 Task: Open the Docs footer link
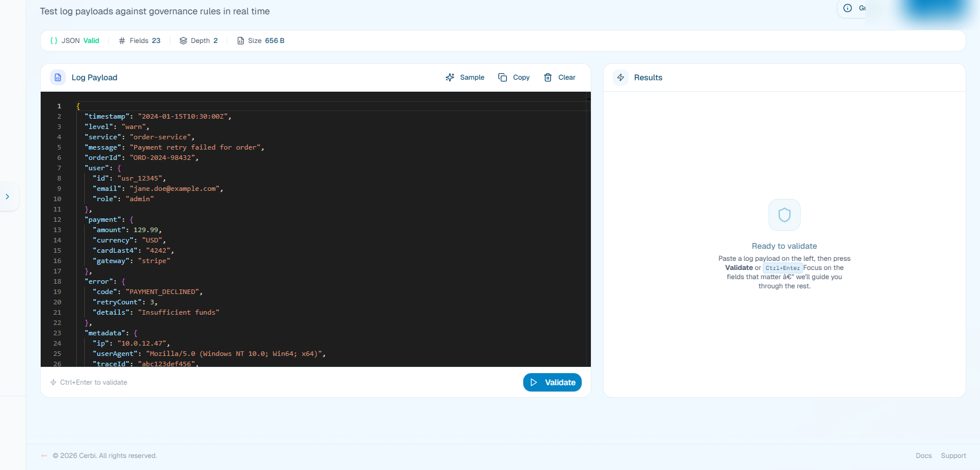pos(923,456)
